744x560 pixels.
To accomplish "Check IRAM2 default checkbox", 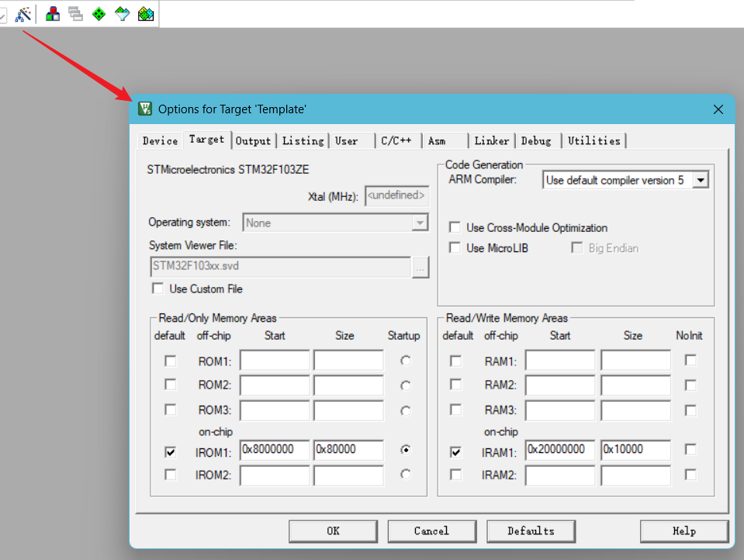I will 455,475.
